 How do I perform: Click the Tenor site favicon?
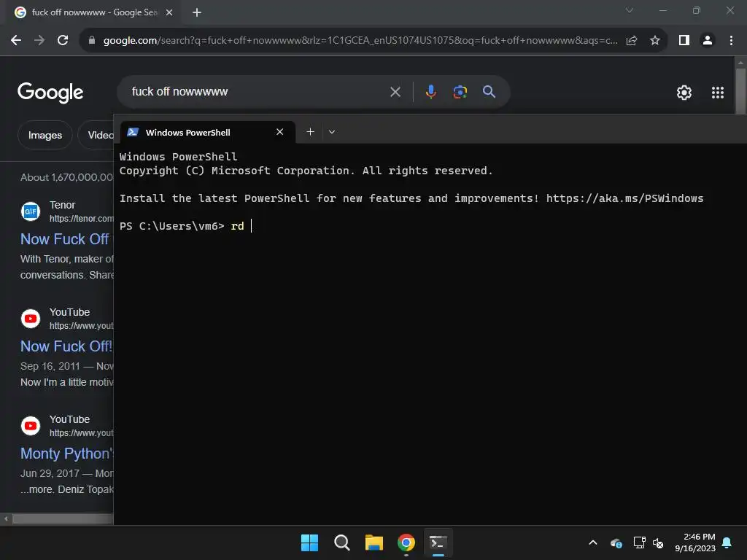click(x=31, y=211)
